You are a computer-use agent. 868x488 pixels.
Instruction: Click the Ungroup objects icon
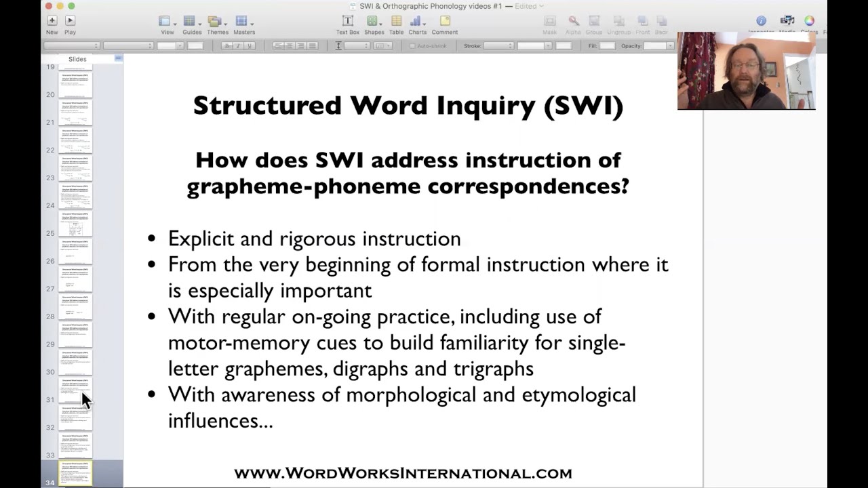pos(618,25)
